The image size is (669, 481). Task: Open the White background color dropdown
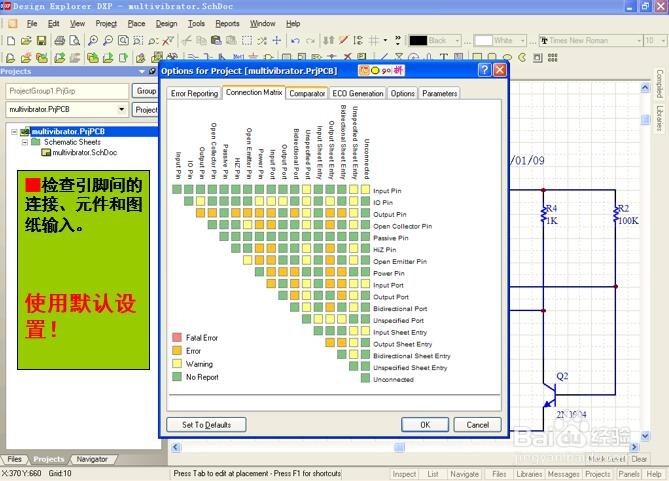(523, 41)
